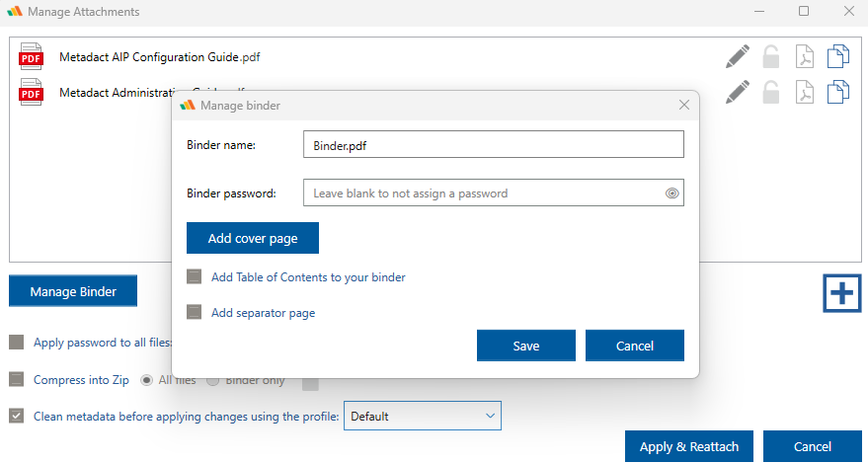Open the Default profile dropdown

tap(423, 416)
